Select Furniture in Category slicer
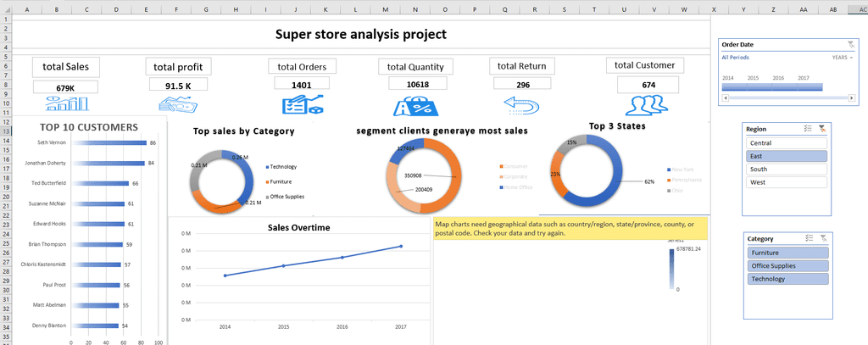Viewport: 868px width, 345px height. pyautogui.click(x=788, y=253)
